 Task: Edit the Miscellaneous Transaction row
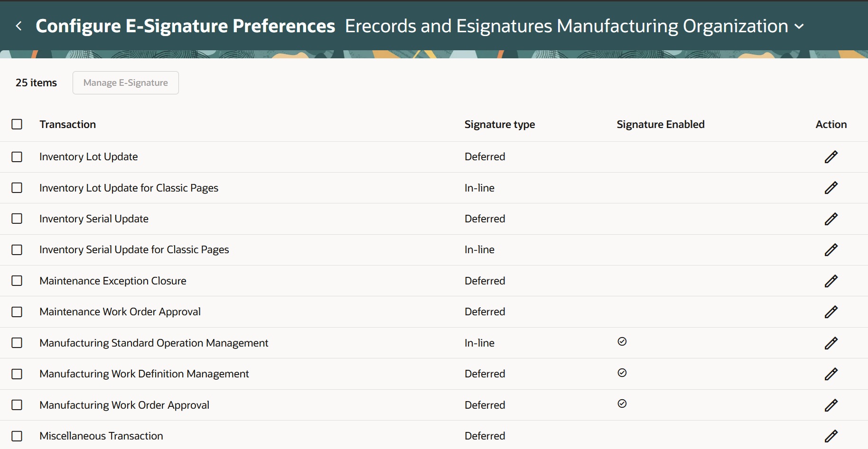click(831, 436)
